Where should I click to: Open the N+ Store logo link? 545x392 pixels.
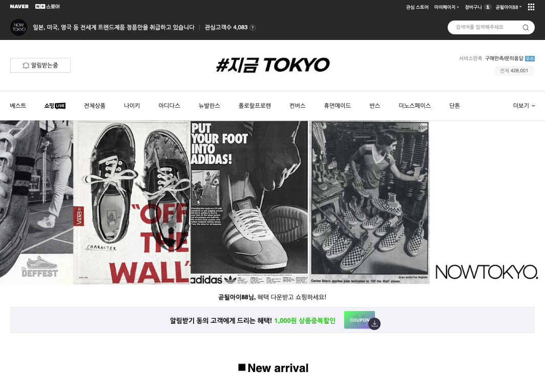coord(47,7)
